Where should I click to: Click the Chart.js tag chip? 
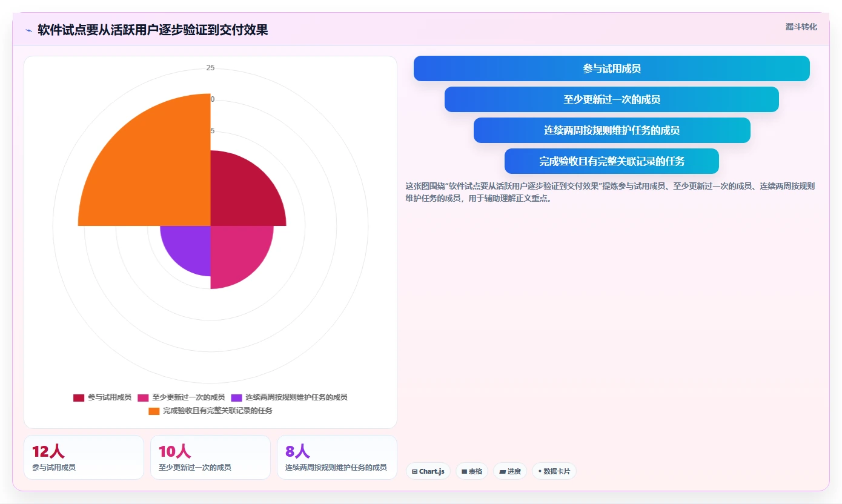(428, 471)
